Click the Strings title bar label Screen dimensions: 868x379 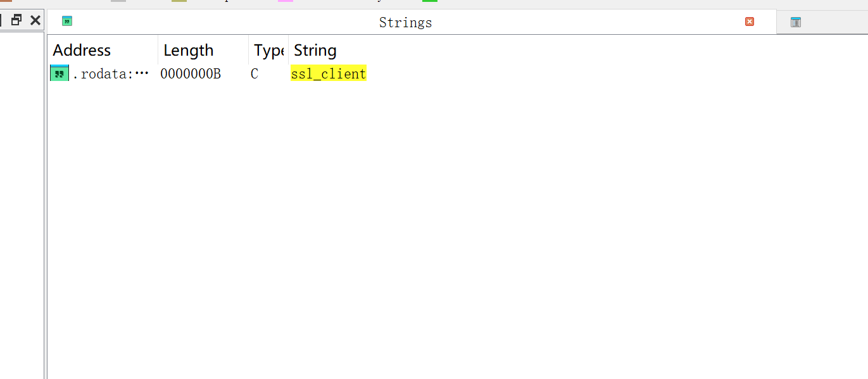coord(405,22)
